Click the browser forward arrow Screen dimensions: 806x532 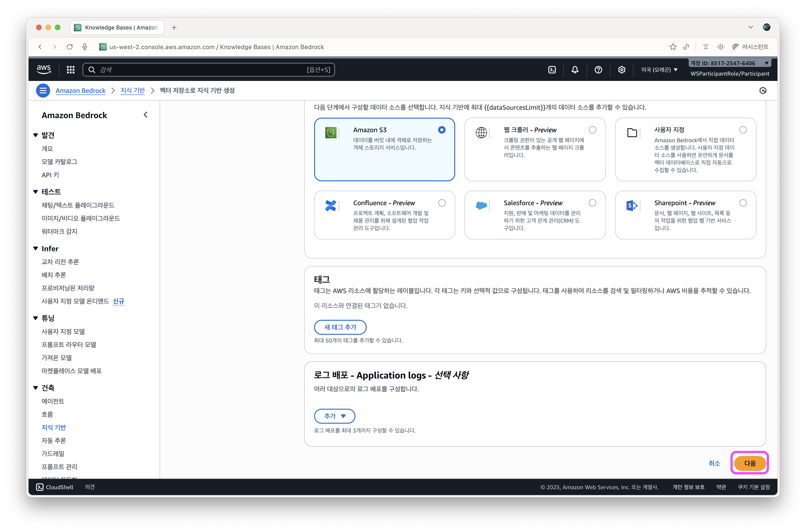[55, 47]
